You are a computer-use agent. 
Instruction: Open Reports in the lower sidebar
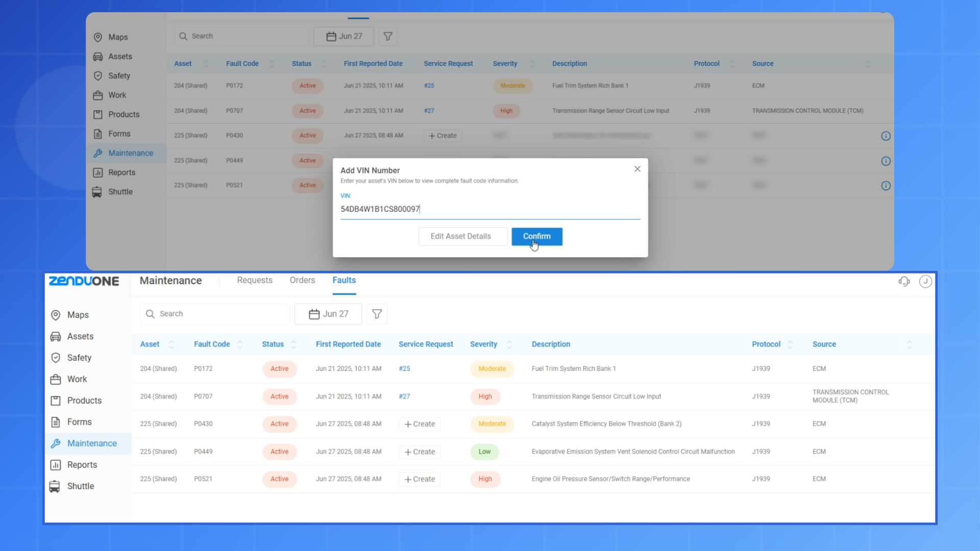(x=82, y=465)
